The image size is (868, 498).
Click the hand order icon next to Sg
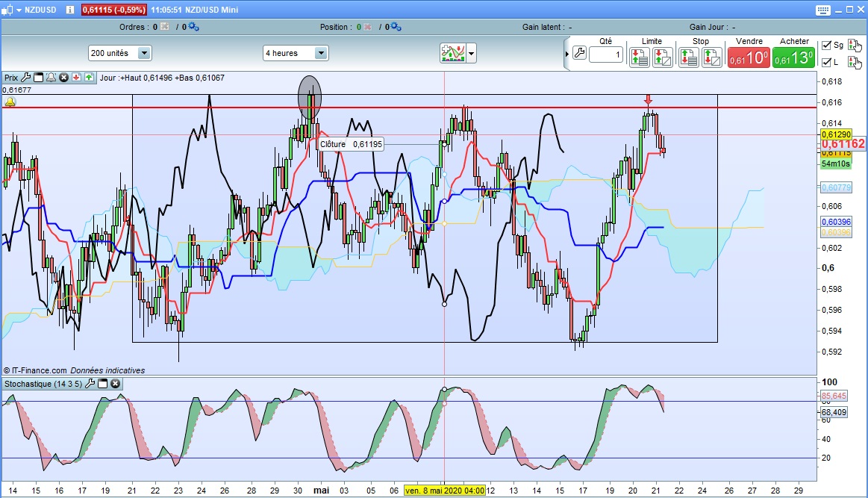click(x=855, y=46)
